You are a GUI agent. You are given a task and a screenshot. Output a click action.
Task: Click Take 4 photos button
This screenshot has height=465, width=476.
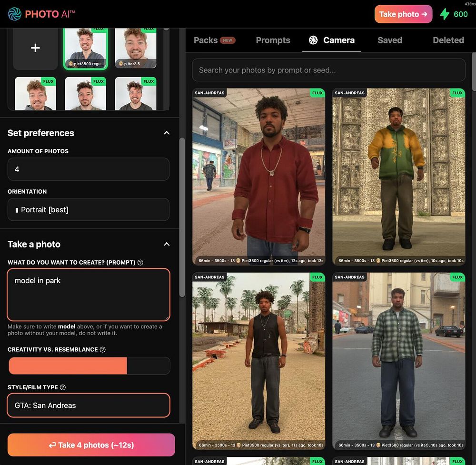click(x=91, y=445)
